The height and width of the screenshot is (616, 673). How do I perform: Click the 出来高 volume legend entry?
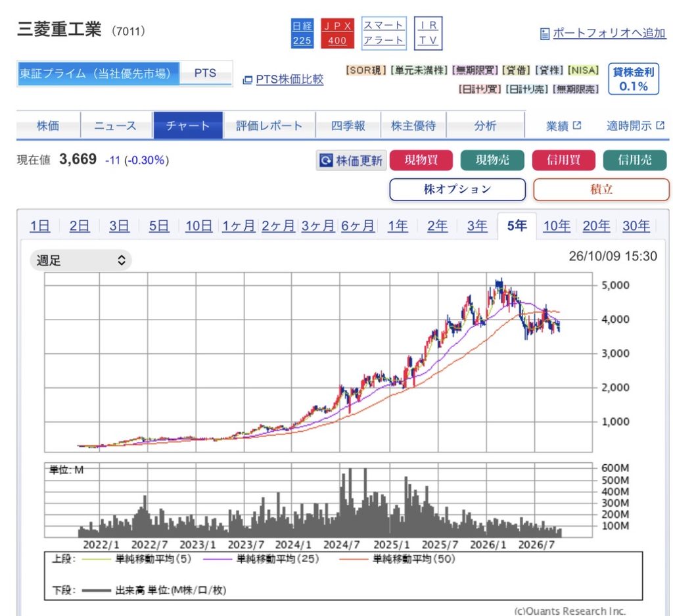[x=154, y=590]
